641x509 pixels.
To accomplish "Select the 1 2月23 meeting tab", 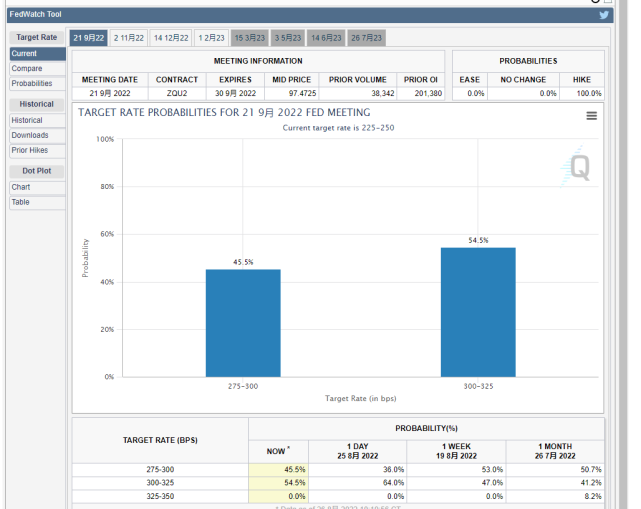I will [x=211, y=38].
